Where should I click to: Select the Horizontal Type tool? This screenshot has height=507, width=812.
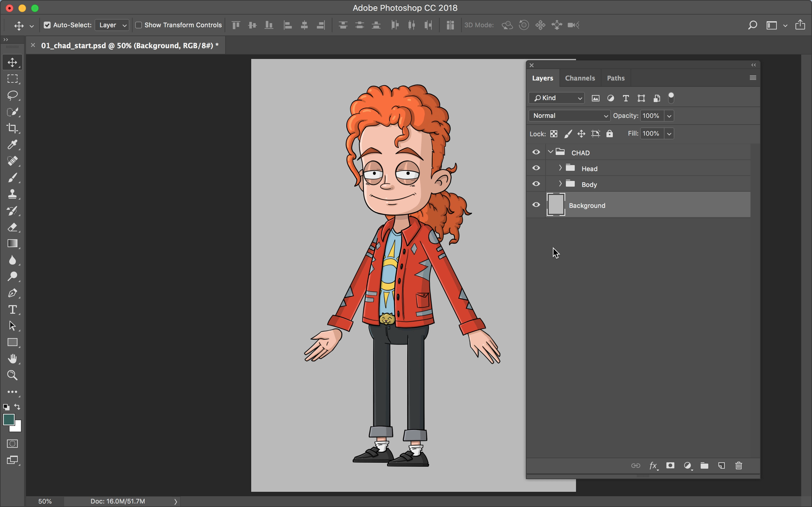[x=12, y=309]
